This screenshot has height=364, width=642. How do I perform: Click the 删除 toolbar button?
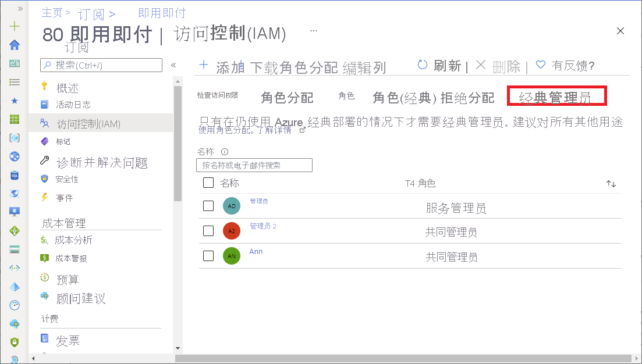[499, 66]
